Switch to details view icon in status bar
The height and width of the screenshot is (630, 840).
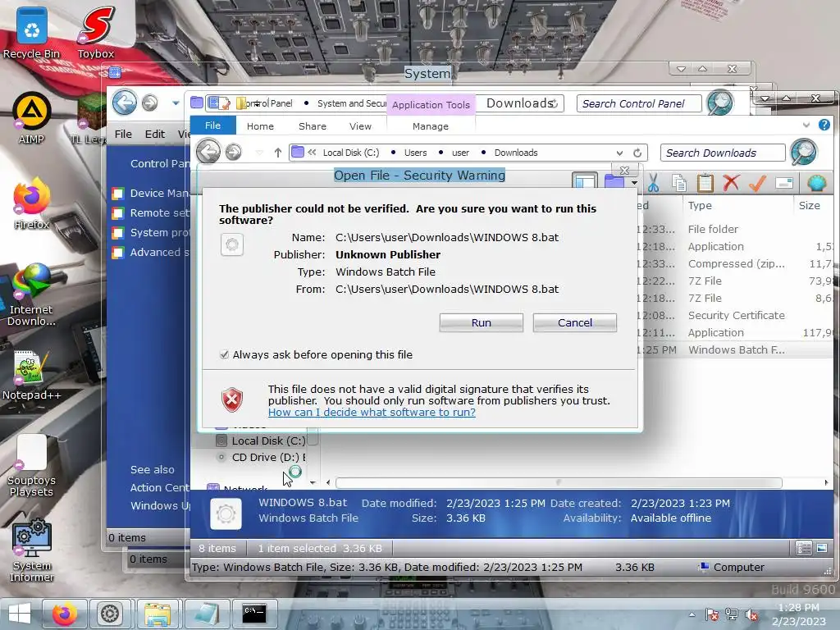point(804,547)
